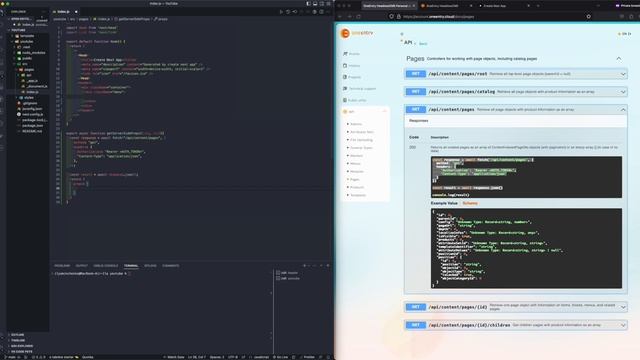
Task: Open the PROBLEMS panel tab
Action: point(62,266)
